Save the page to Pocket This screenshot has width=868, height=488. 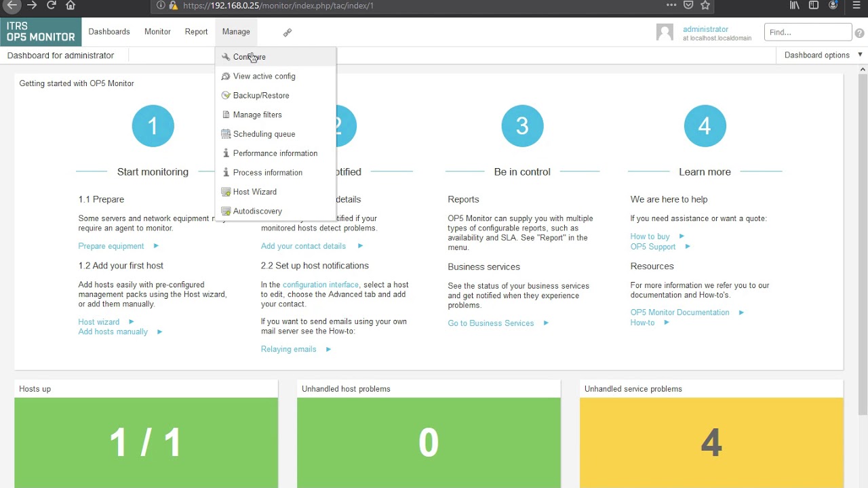(x=688, y=5)
